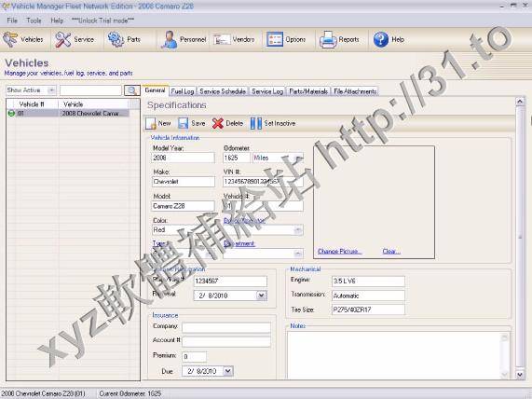This screenshot has height=399, width=532.
Task: Open the Reports printer icon
Action: [x=328, y=40]
